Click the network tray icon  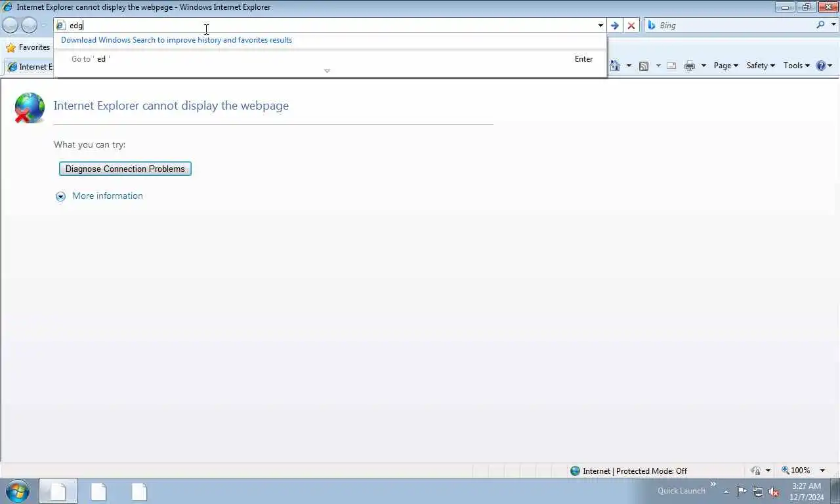[758, 492]
